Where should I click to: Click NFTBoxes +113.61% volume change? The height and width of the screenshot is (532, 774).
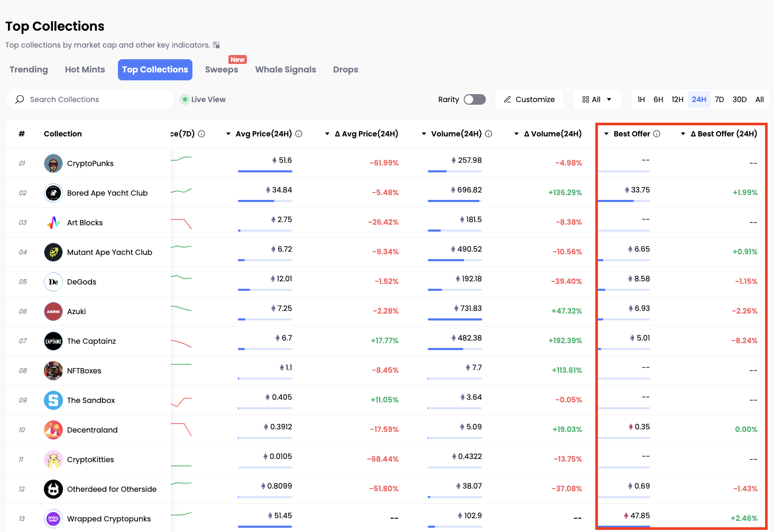pyautogui.click(x=567, y=370)
